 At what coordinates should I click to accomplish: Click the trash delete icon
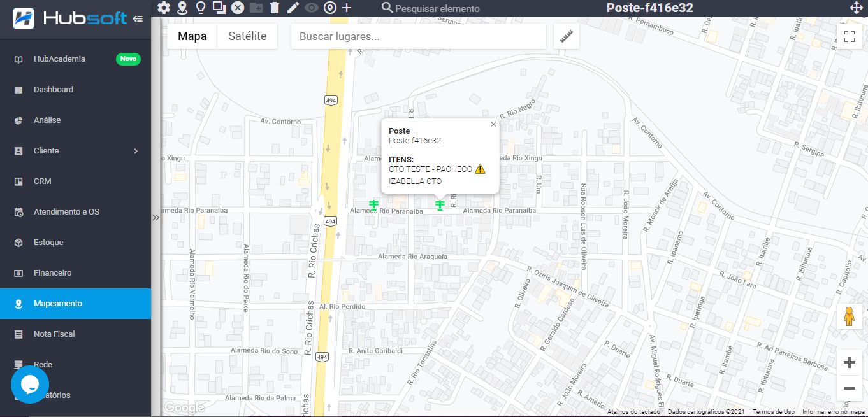tap(275, 8)
